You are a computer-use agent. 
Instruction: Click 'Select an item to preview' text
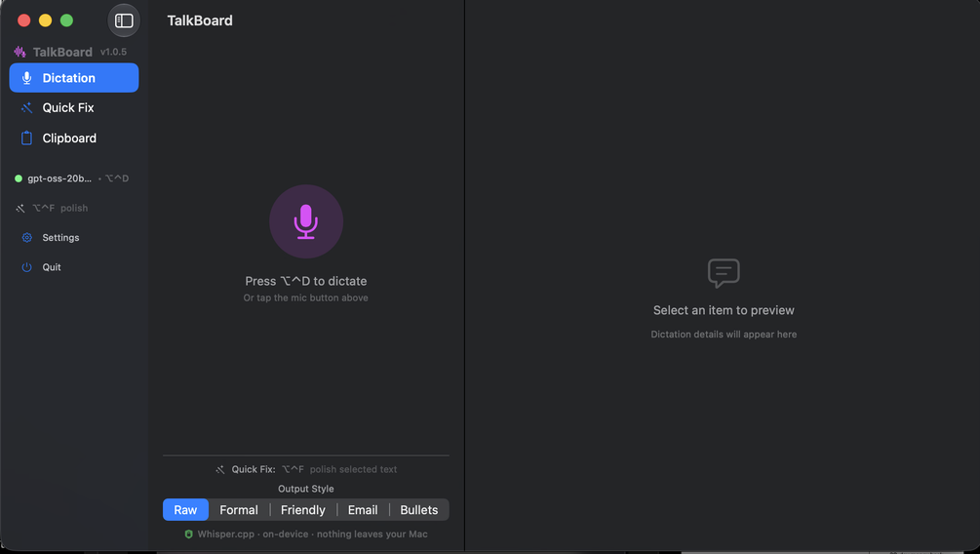click(724, 310)
